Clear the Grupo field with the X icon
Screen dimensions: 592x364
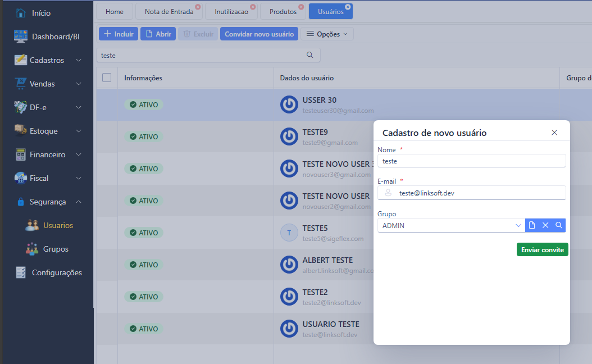[x=545, y=225]
